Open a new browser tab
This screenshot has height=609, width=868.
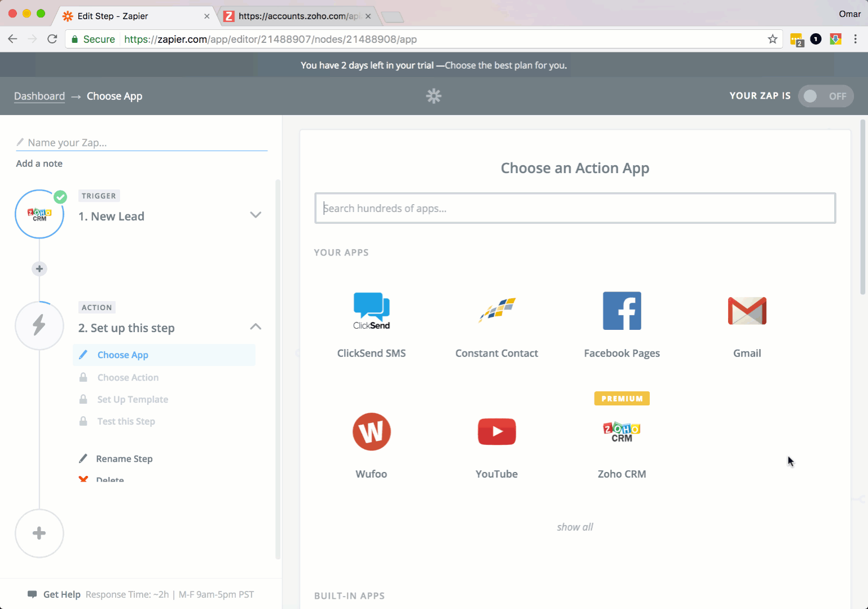(393, 17)
